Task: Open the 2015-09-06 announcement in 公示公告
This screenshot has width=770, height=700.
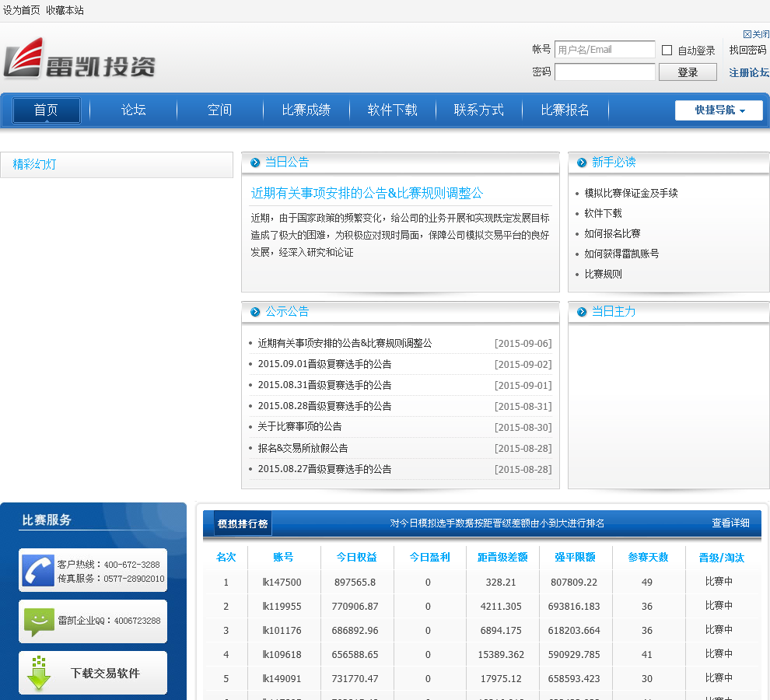Action: point(345,343)
